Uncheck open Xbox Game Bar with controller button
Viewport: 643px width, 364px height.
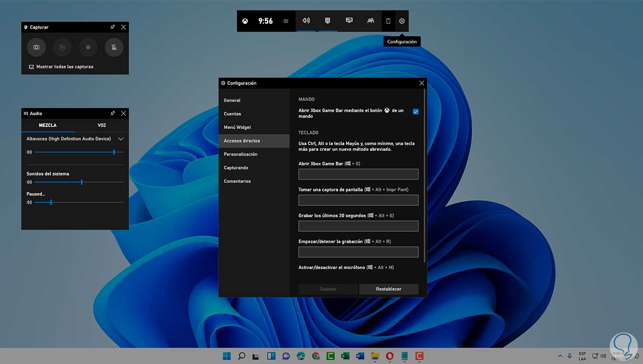pyautogui.click(x=415, y=112)
